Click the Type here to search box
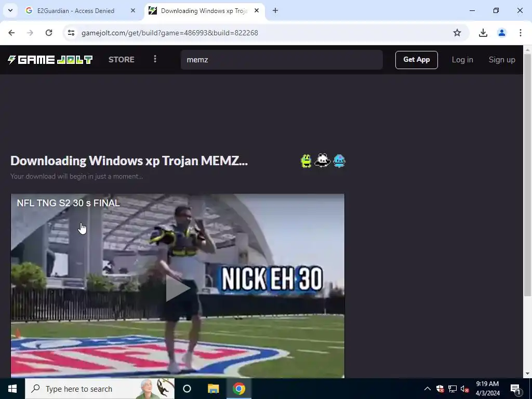The width and height of the screenshot is (532, 399). (x=100, y=389)
